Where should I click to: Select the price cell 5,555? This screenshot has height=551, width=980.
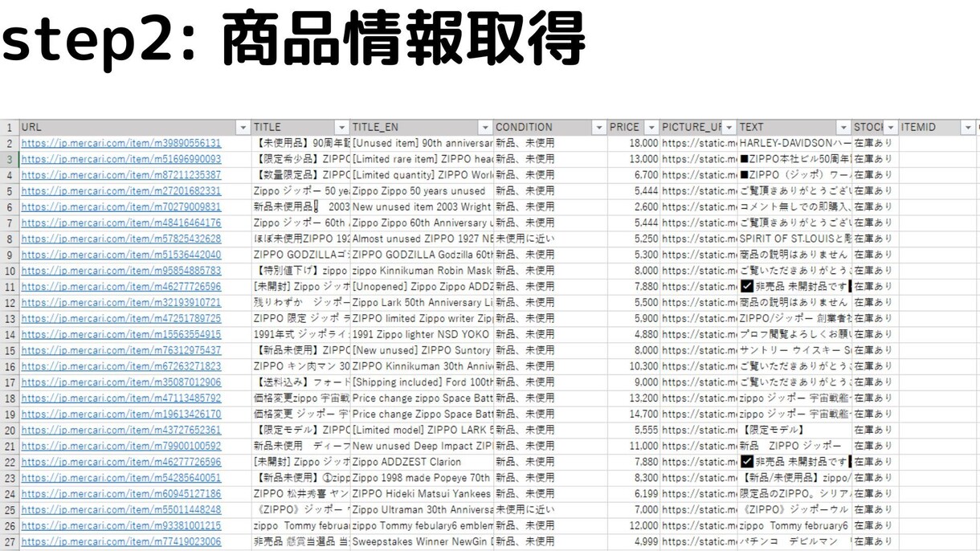pos(634,430)
